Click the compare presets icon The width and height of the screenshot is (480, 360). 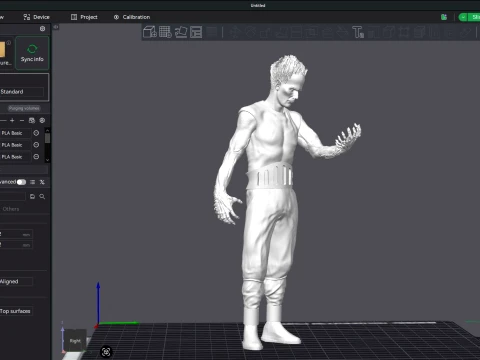tap(42, 182)
